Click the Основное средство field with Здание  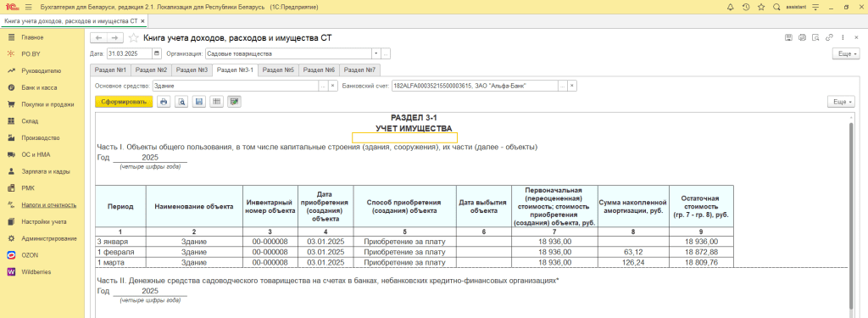tap(235, 86)
